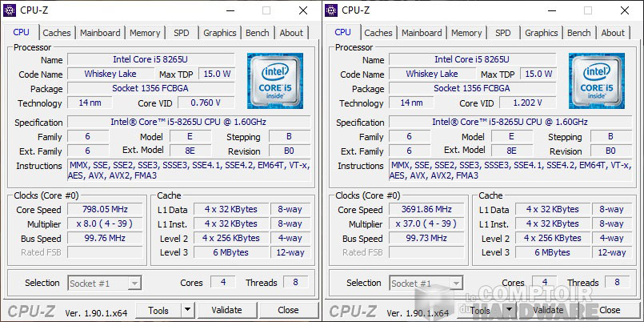This screenshot has height=322, width=644.
Task: Click the 15.0 W Max TDP value in right window
Action: [x=538, y=74]
